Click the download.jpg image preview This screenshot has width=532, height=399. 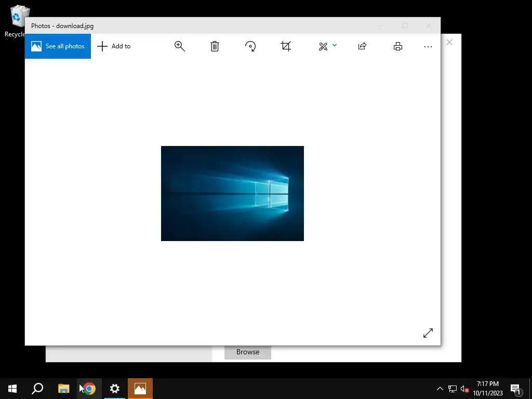click(x=232, y=193)
